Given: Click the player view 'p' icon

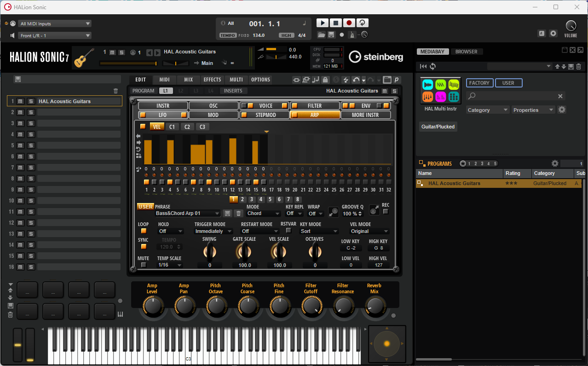Looking at the screenshot, I should point(396,80).
